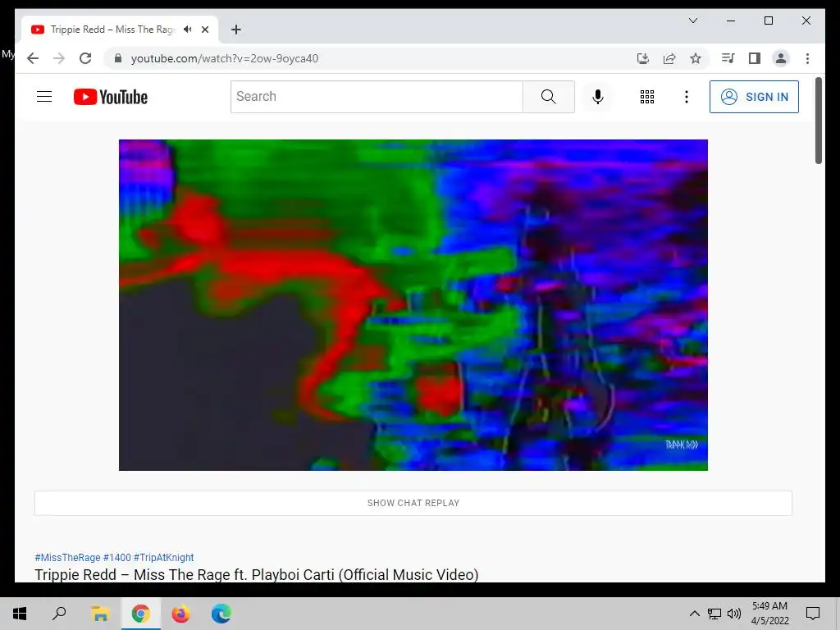Image resolution: width=840 pixels, height=630 pixels.
Task: Pause the playing music video
Action: [413, 305]
